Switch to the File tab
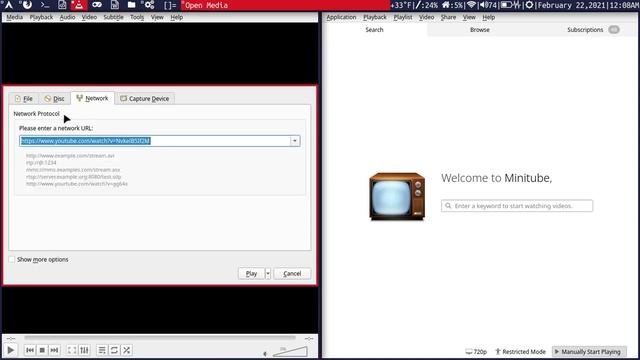 click(24, 98)
